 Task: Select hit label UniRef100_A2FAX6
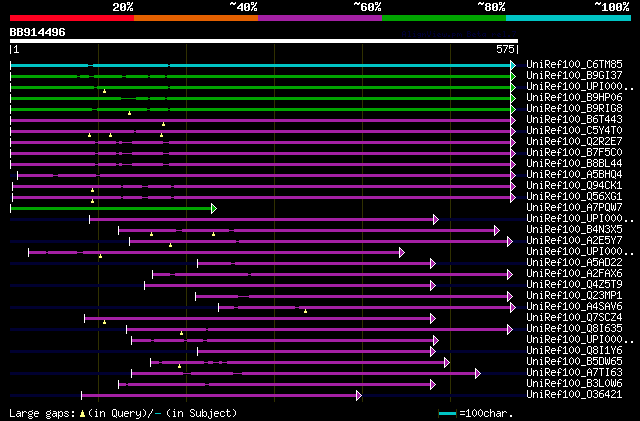pos(574,273)
